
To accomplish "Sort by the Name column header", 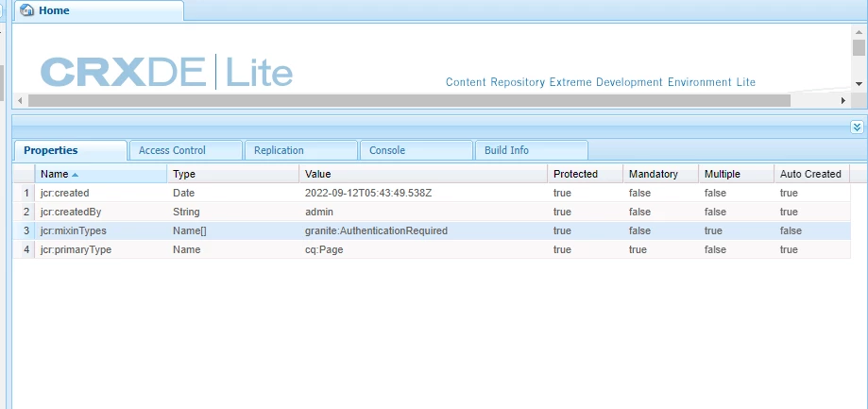I will click(101, 174).
